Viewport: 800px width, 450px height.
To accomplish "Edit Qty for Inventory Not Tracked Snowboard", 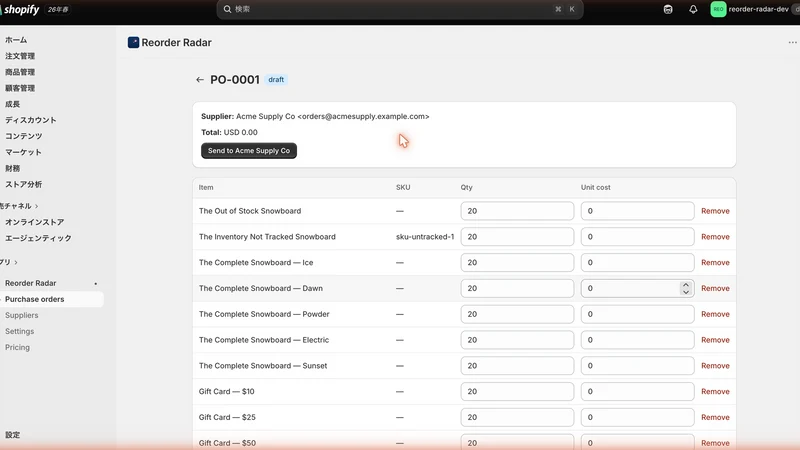I will (x=517, y=237).
